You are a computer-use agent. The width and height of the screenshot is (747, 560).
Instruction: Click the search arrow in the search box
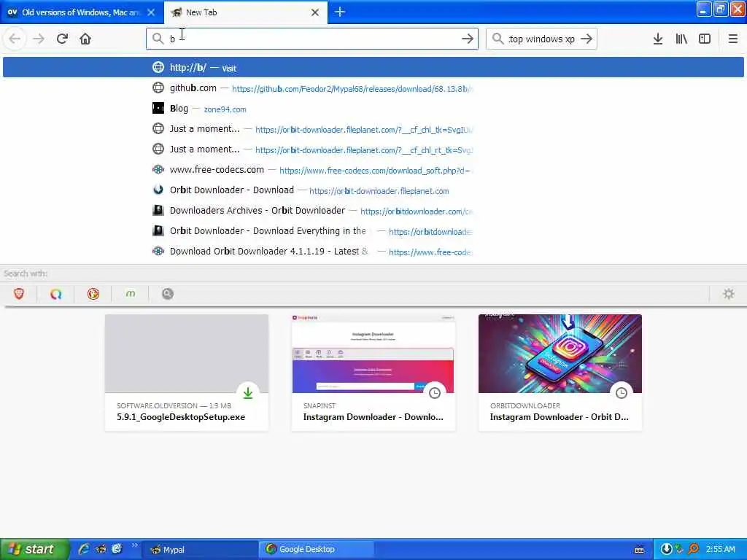coord(587,39)
